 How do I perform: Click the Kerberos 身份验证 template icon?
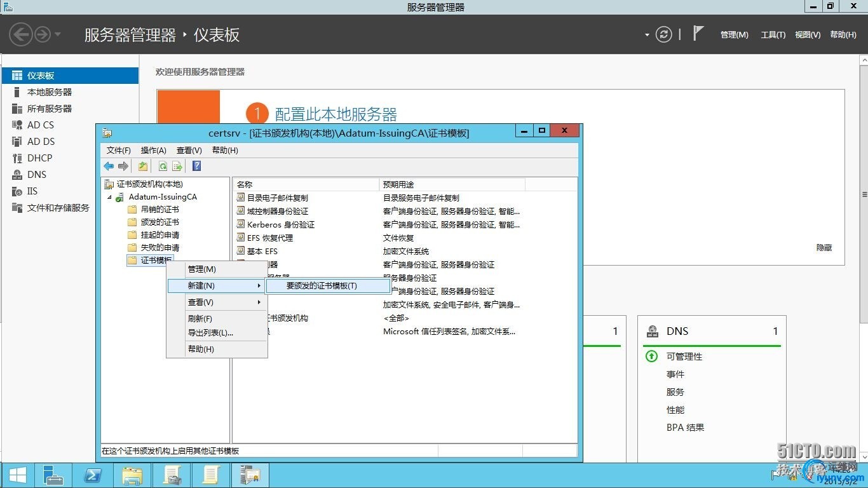click(x=241, y=224)
